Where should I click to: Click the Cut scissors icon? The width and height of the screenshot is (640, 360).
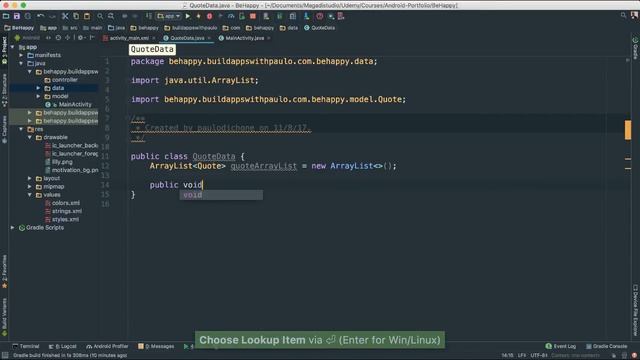(65, 16)
